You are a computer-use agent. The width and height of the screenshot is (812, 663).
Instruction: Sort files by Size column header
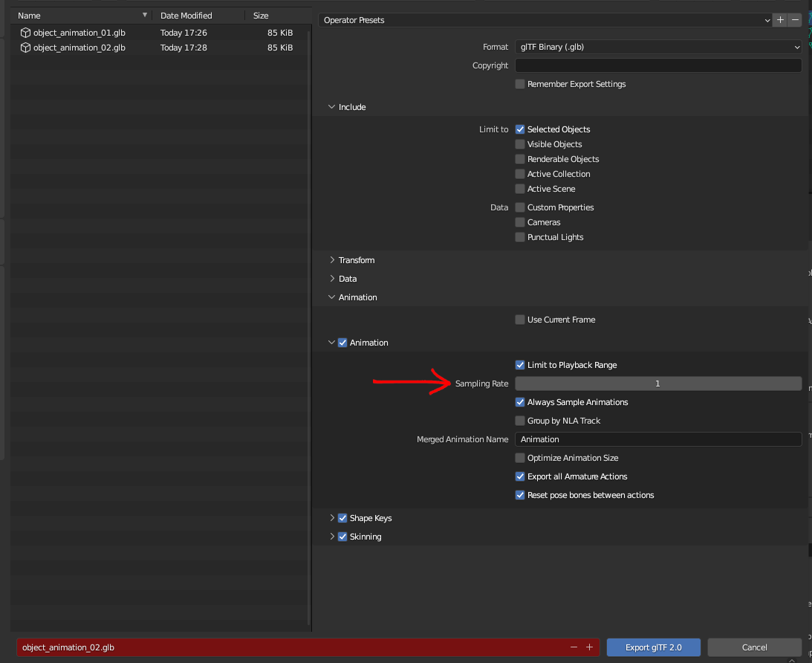(x=261, y=16)
